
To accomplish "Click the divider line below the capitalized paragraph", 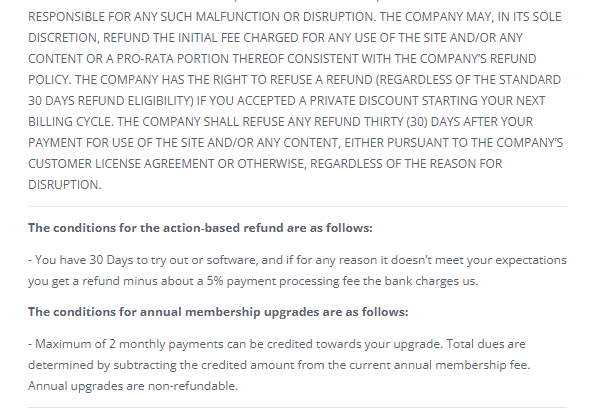I will (297, 206).
